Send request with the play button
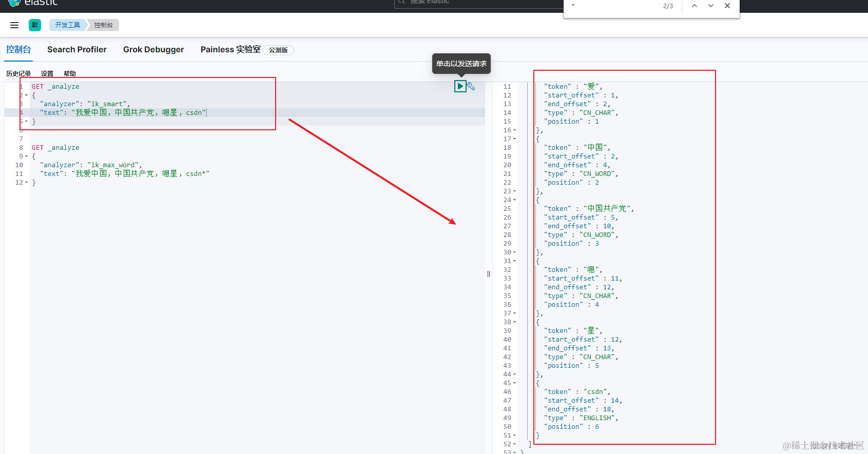 [x=460, y=86]
